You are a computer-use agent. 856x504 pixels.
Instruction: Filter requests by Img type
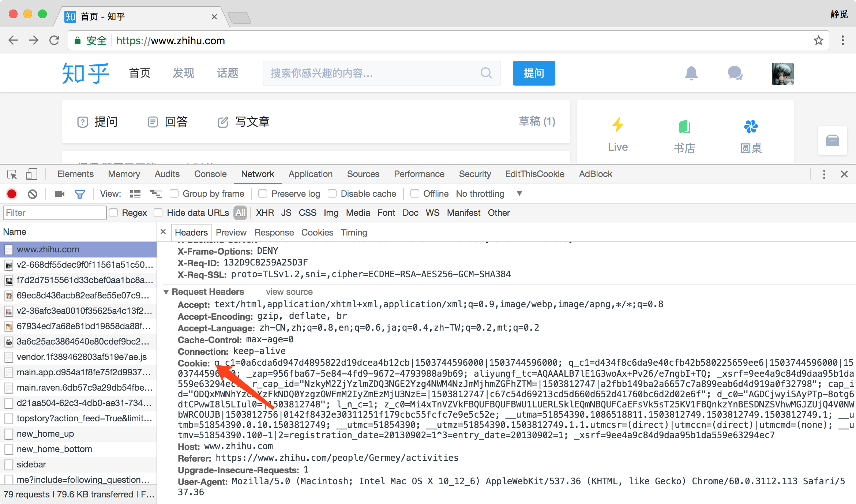pyautogui.click(x=331, y=213)
